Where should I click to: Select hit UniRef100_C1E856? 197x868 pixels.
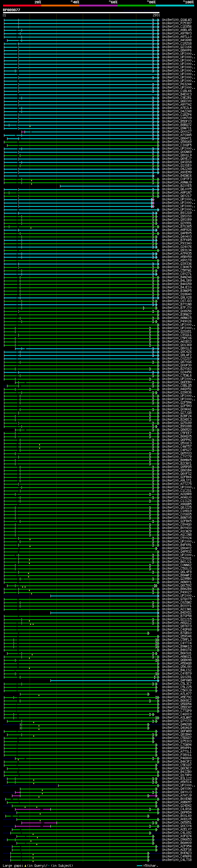pyautogui.click(x=177, y=26)
